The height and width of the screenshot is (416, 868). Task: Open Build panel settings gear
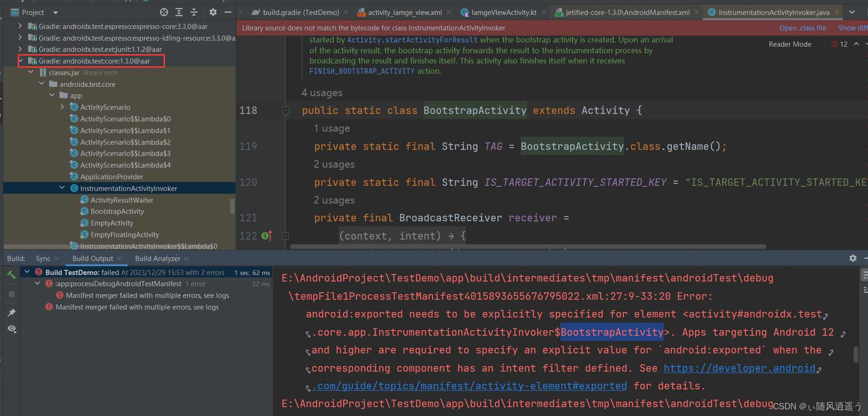click(x=853, y=258)
